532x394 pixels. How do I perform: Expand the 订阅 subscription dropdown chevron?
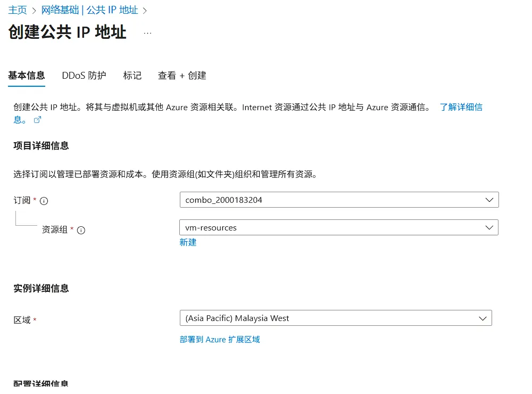(x=489, y=200)
